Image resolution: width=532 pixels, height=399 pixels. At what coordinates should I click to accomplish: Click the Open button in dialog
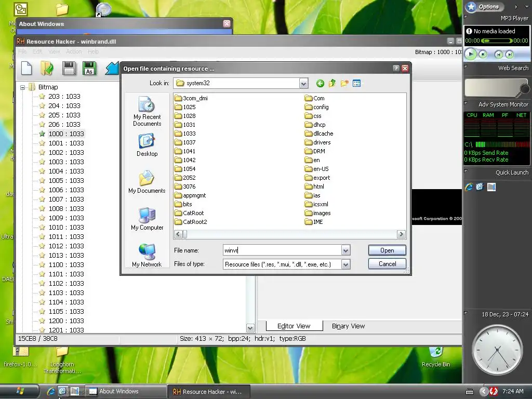[x=387, y=250]
